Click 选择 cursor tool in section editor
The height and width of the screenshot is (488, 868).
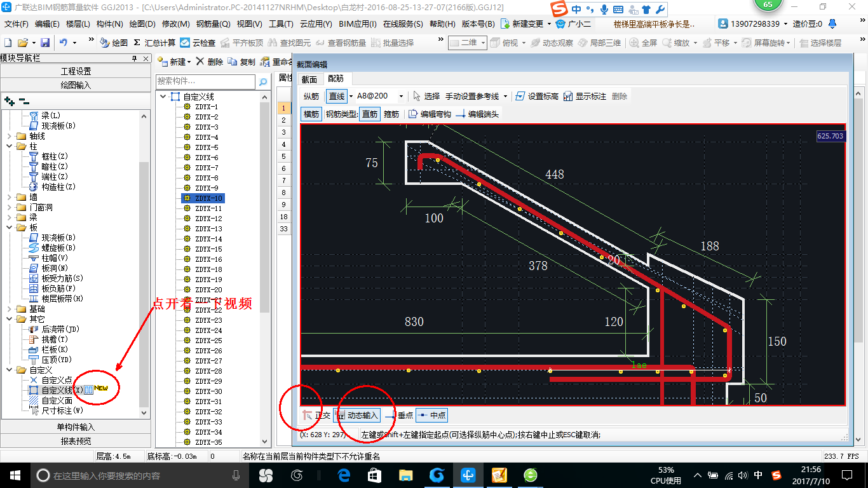[x=426, y=96]
